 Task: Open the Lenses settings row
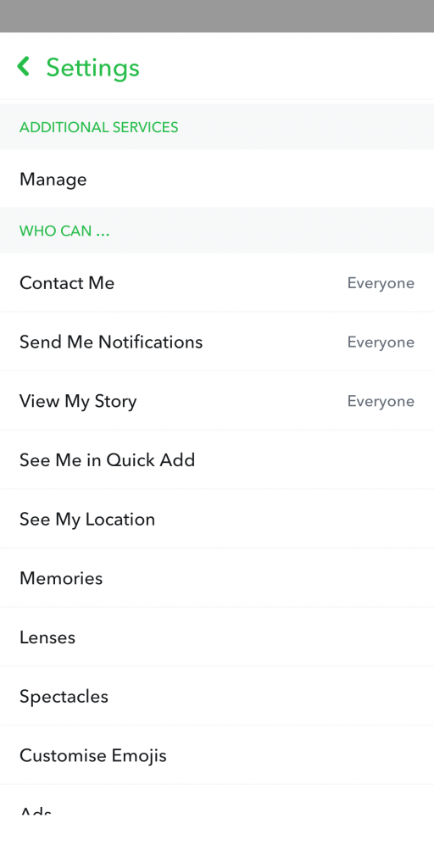click(x=217, y=637)
